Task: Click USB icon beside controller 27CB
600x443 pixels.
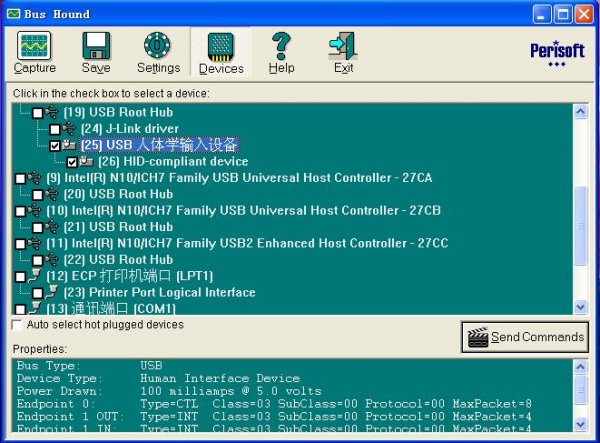Action: coord(34,210)
